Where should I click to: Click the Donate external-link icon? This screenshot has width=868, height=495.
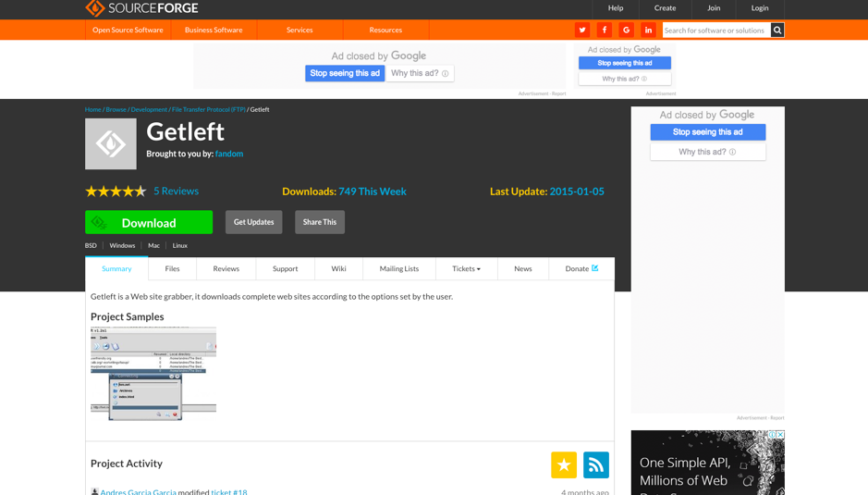coord(595,268)
